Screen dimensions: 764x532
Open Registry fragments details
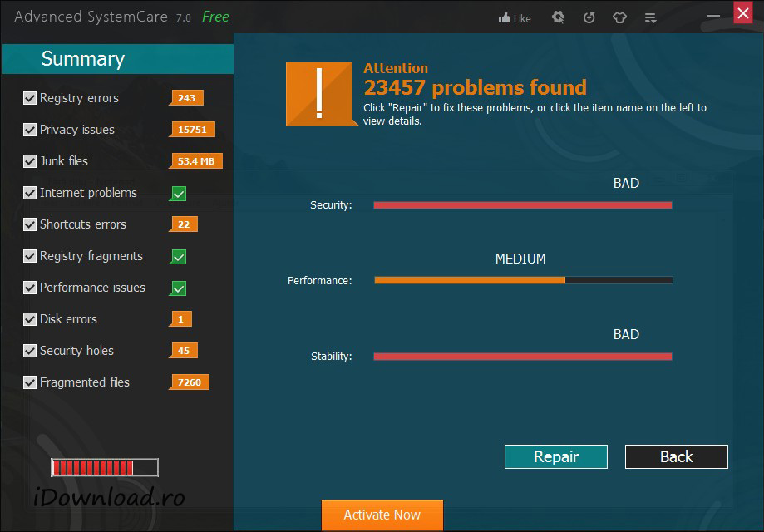pos(91,256)
